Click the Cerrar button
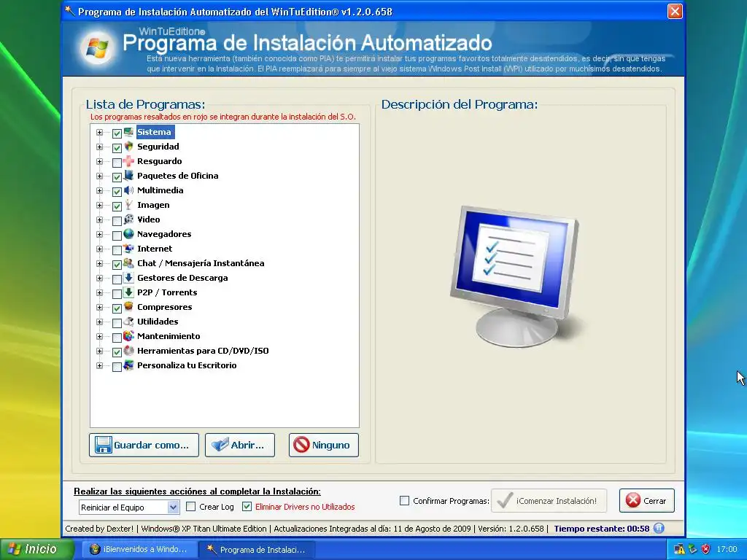747x560 pixels. (x=647, y=500)
